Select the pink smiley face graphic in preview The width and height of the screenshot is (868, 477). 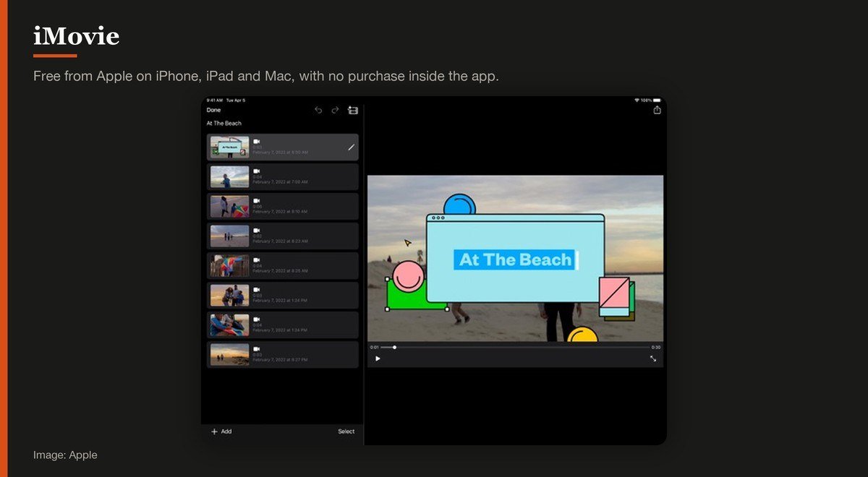click(408, 276)
